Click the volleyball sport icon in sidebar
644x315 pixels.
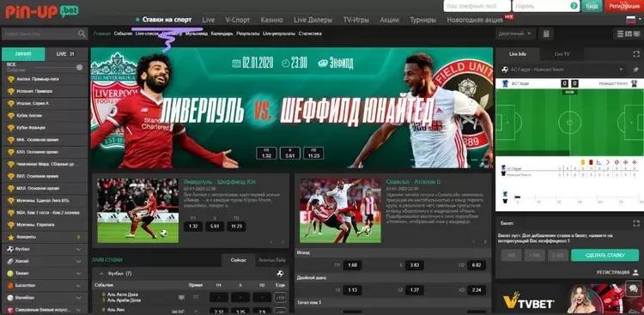[x=10, y=297]
